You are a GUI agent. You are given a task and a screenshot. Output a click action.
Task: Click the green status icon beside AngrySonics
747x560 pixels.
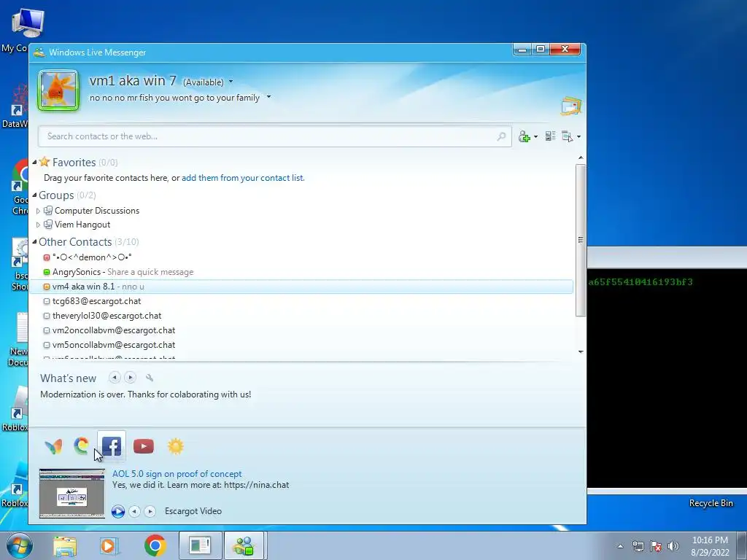[x=47, y=273]
